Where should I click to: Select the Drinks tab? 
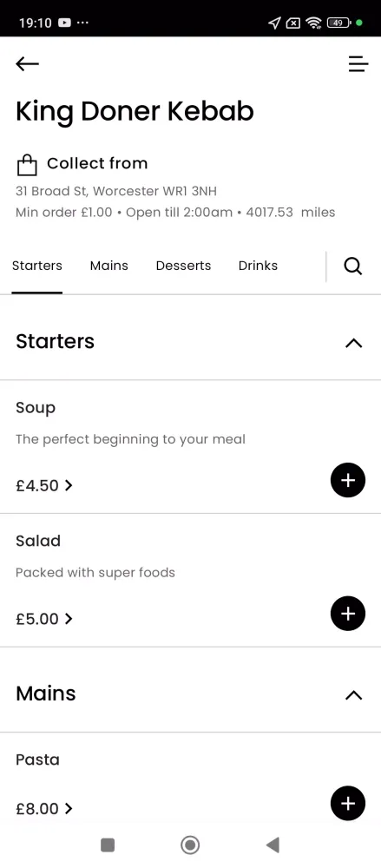pyautogui.click(x=258, y=266)
